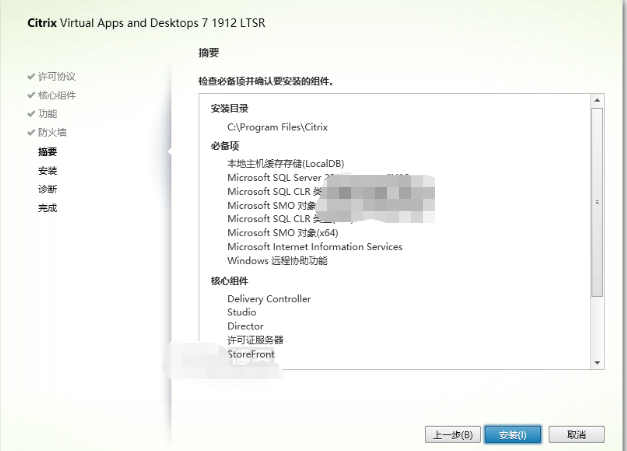Select the 核心组件 step in the sidebar
Screen dimensions: 627x451
coord(57,95)
